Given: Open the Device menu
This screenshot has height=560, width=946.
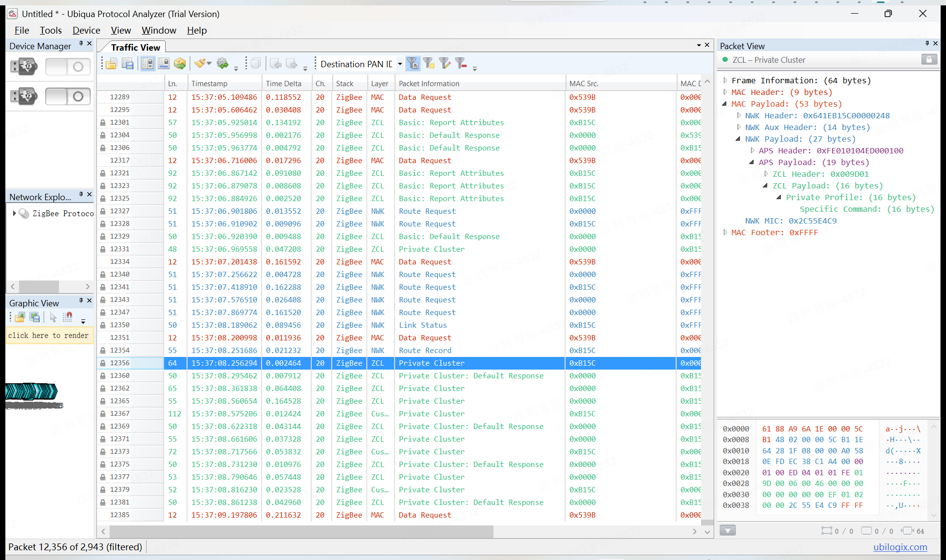Looking at the screenshot, I should [x=86, y=30].
